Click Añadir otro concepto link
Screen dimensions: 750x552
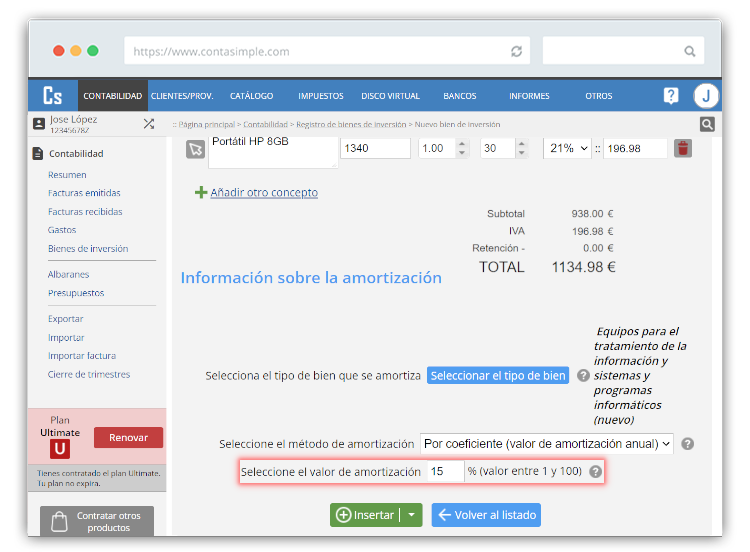coord(264,192)
